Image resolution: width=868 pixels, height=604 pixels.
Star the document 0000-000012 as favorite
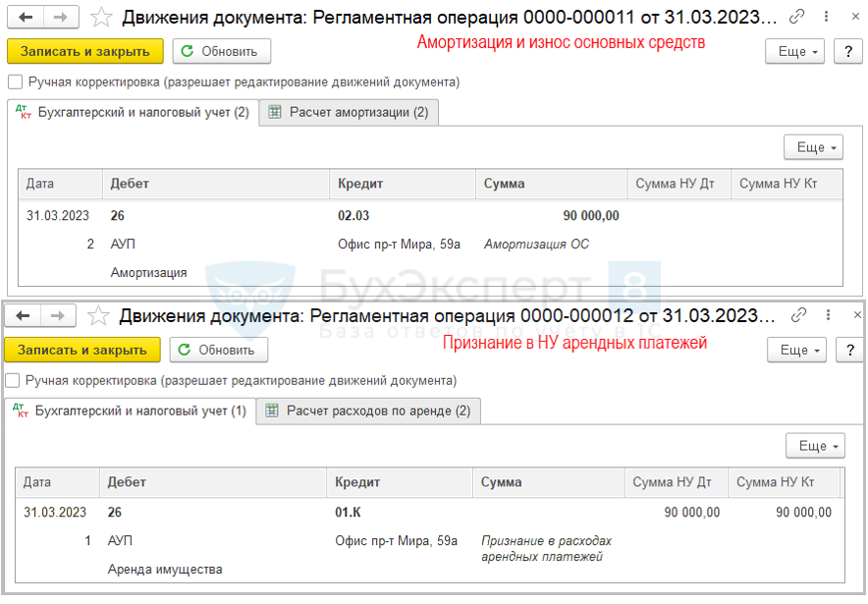point(97,316)
